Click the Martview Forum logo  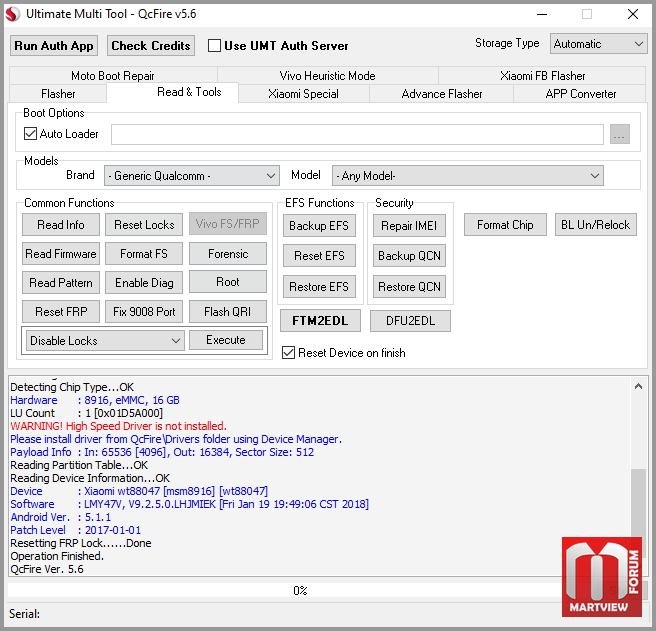point(602,577)
